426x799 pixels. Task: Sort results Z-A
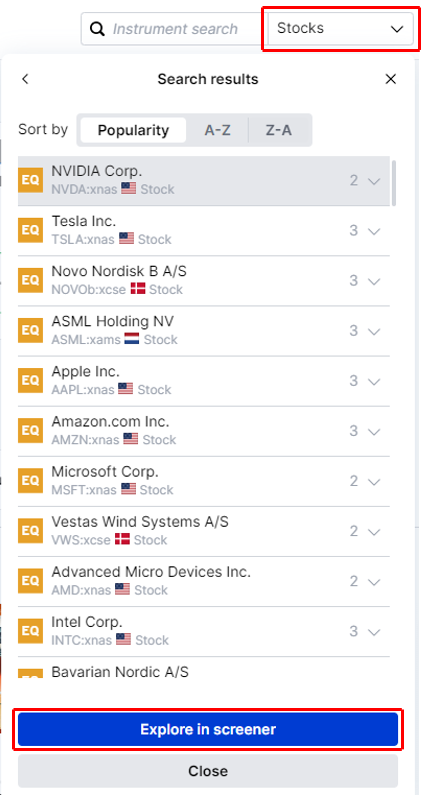coord(279,130)
